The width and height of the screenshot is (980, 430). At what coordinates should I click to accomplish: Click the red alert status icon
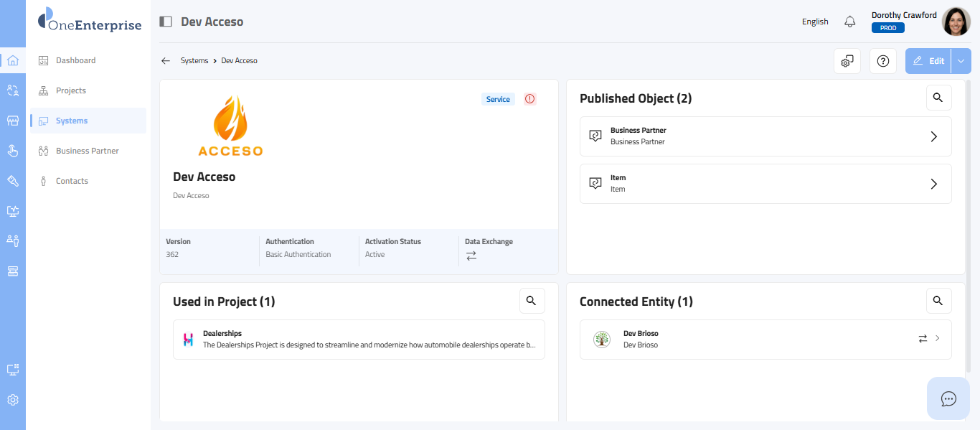[530, 99]
